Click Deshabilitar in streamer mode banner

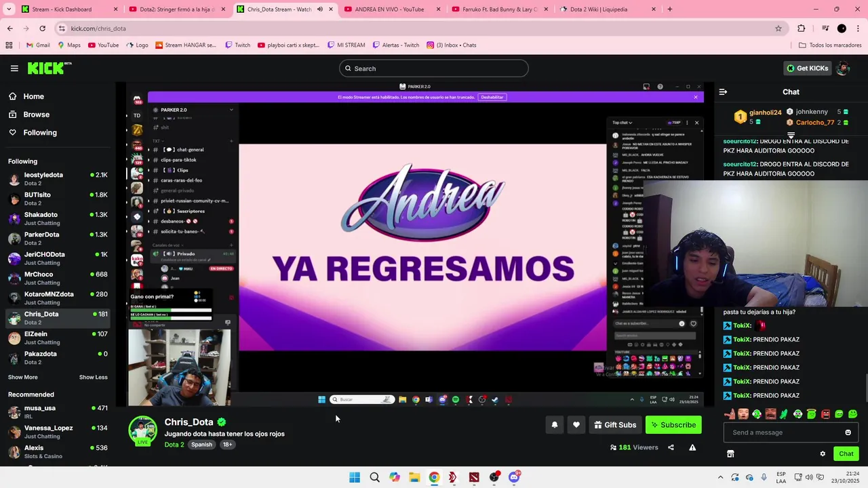pyautogui.click(x=492, y=97)
